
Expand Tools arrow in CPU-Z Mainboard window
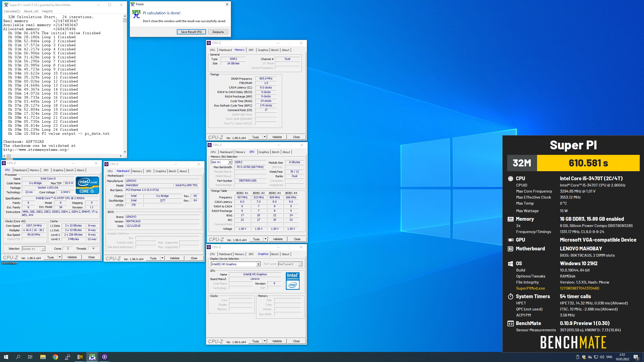(x=162, y=258)
